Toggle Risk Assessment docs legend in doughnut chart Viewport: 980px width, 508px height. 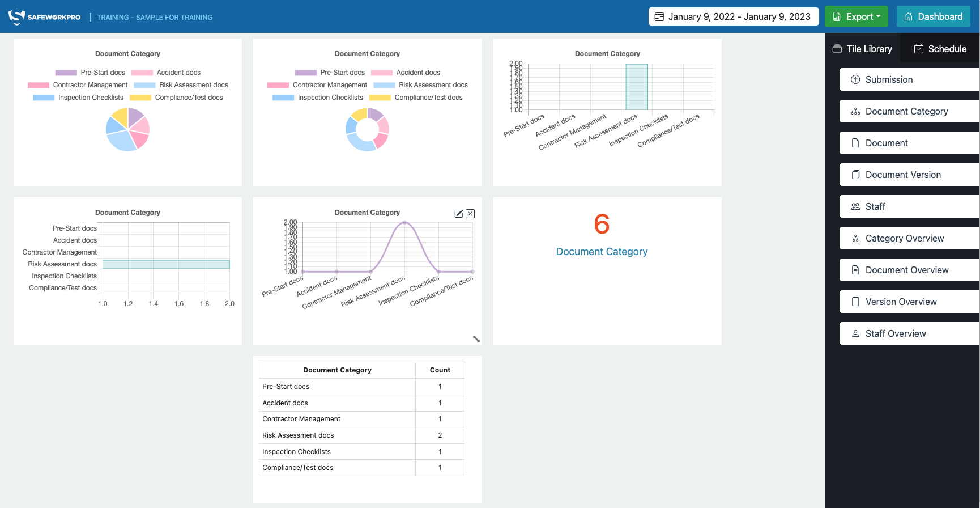coord(421,85)
